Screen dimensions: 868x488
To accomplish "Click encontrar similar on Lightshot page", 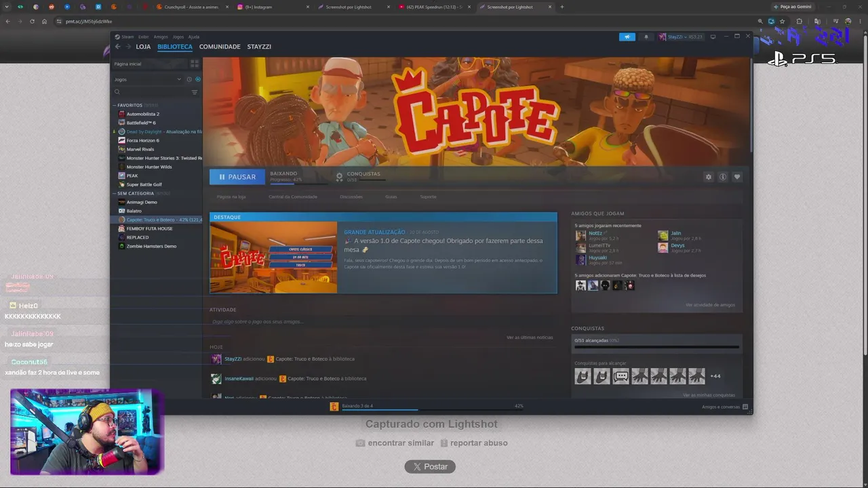I will point(395,443).
